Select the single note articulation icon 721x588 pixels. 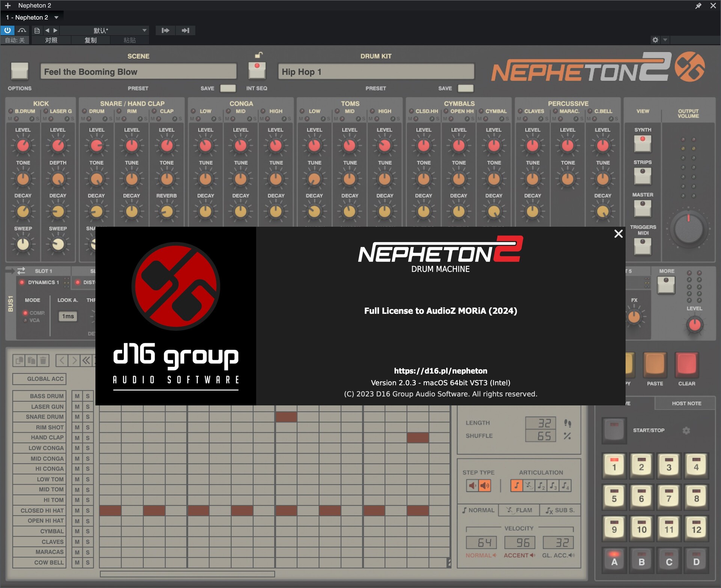pos(517,485)
